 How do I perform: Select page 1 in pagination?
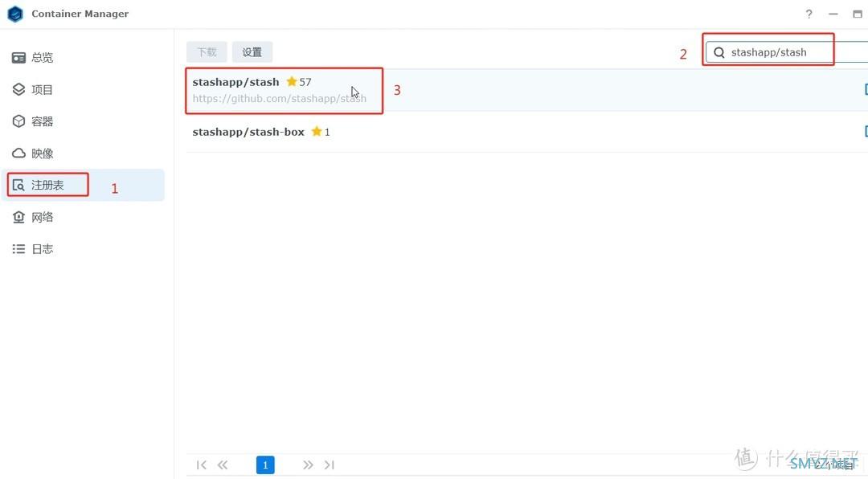(265, 465)
